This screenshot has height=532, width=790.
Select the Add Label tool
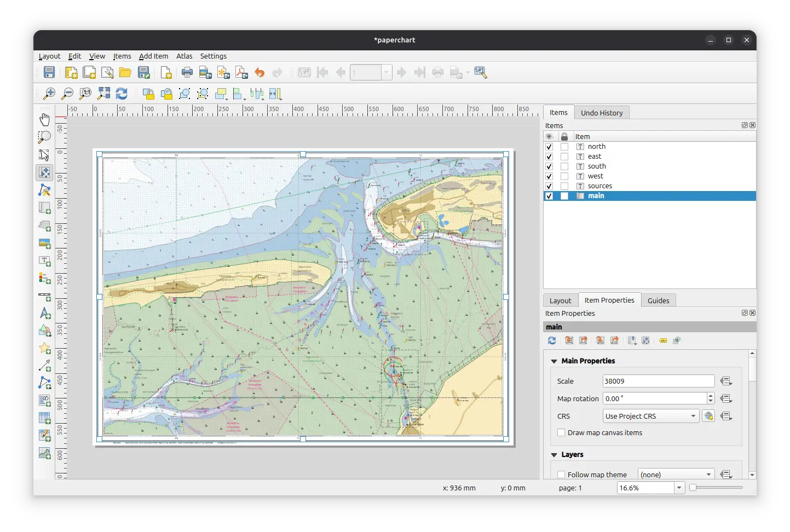click(x=45, y=261)
